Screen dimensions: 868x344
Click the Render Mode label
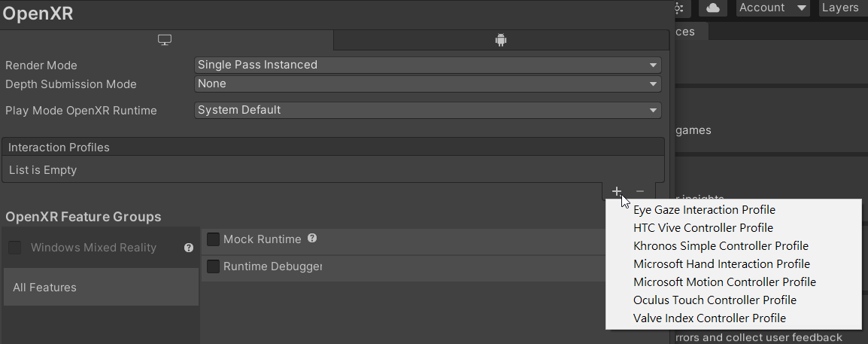(x=41, y=65)
